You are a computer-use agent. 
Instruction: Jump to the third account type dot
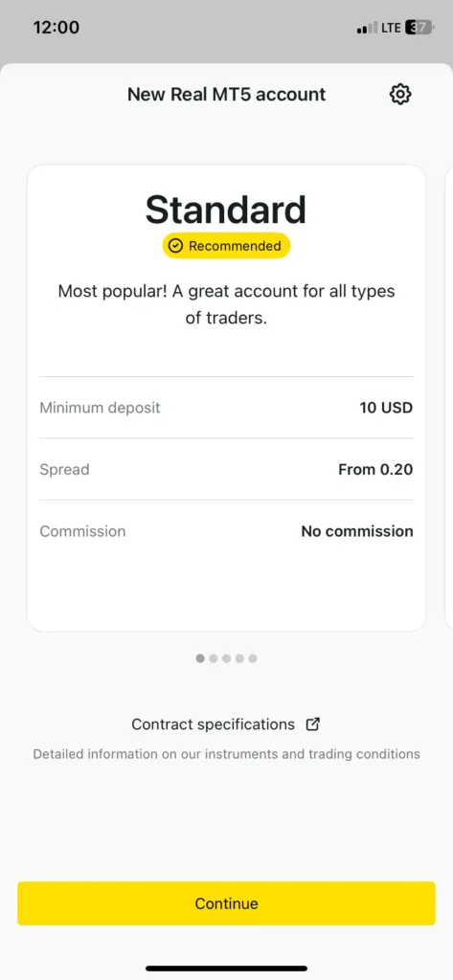226,658
